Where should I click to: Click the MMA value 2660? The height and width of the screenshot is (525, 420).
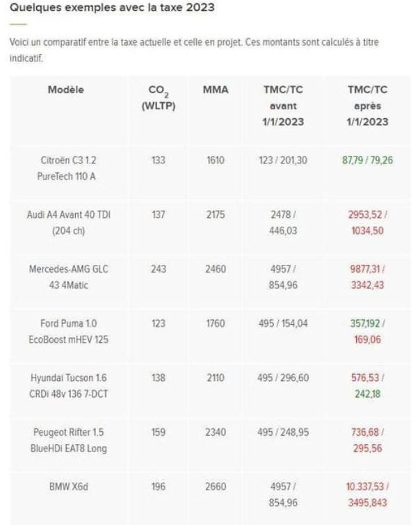216,487
